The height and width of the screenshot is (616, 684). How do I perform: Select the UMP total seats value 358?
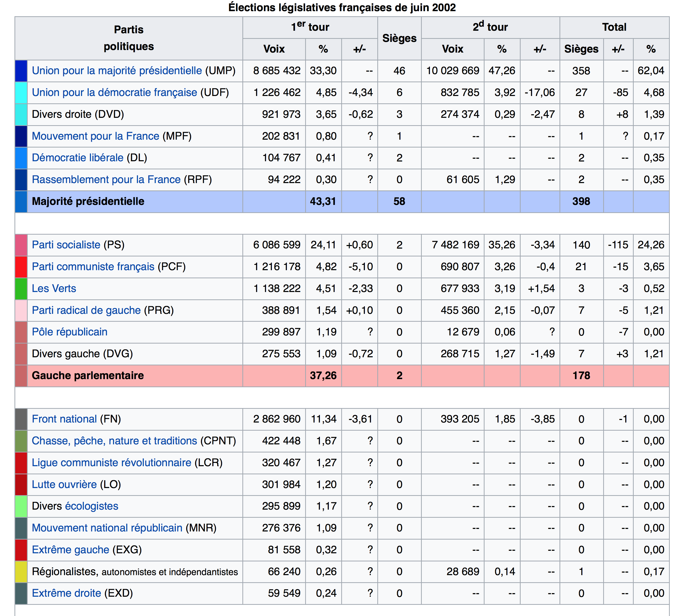[581, 71]
